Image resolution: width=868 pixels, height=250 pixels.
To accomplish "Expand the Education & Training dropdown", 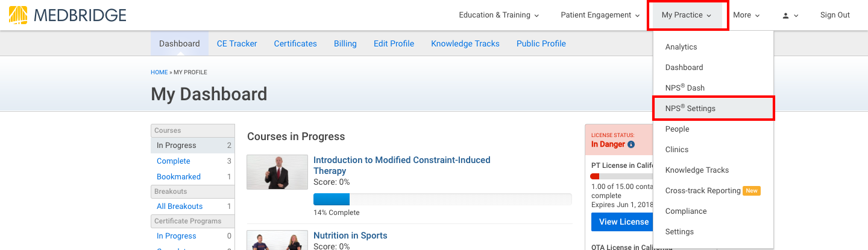I will tap(498, 15).
